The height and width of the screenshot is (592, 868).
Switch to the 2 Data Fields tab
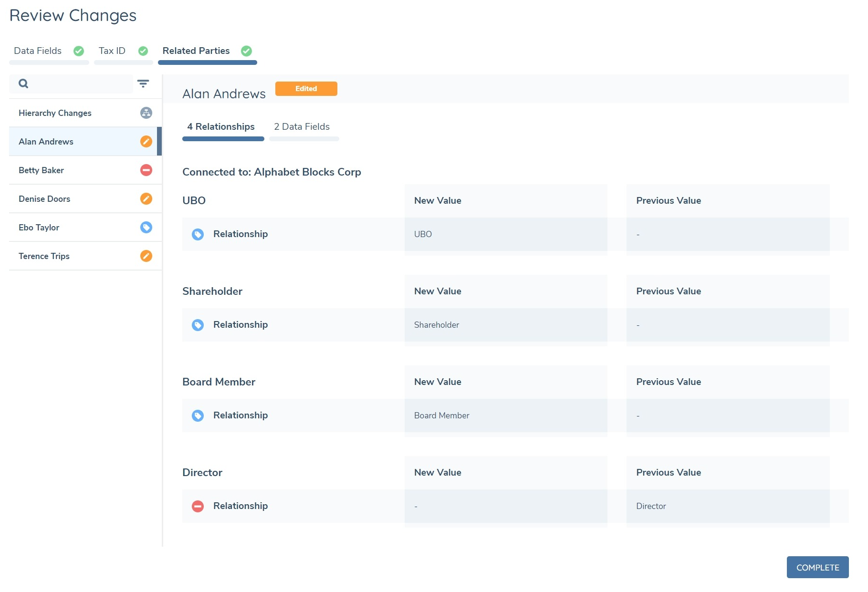(x=301, y=126)
